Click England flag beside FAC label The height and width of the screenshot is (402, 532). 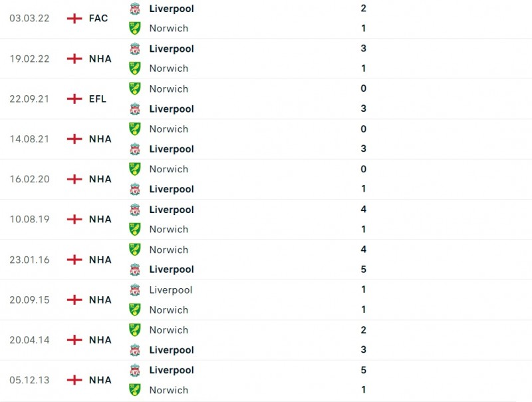pos(74,19)
